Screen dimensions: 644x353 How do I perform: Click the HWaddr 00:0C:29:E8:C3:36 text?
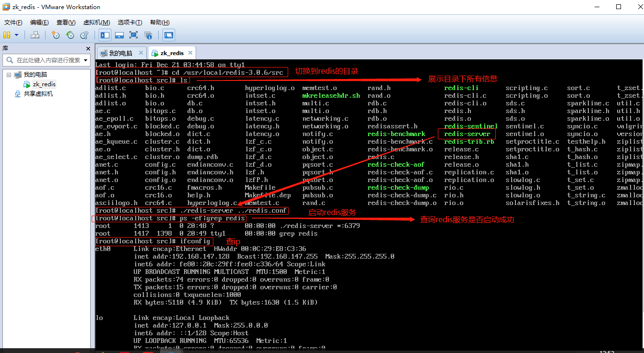(x=260, y=249)
